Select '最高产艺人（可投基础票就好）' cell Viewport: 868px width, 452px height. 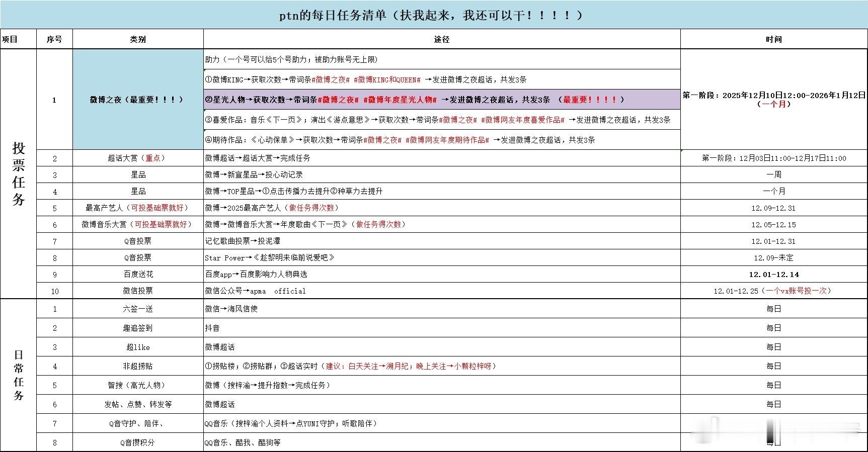(x=138, y=208)
